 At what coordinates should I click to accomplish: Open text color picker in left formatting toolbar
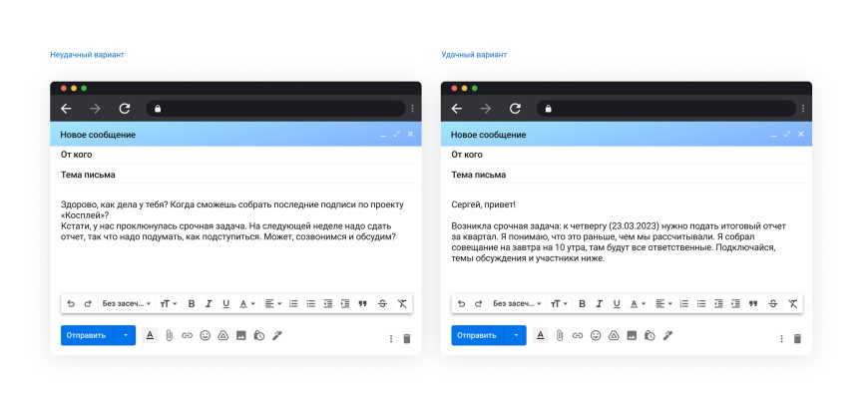tap(246, 303)
